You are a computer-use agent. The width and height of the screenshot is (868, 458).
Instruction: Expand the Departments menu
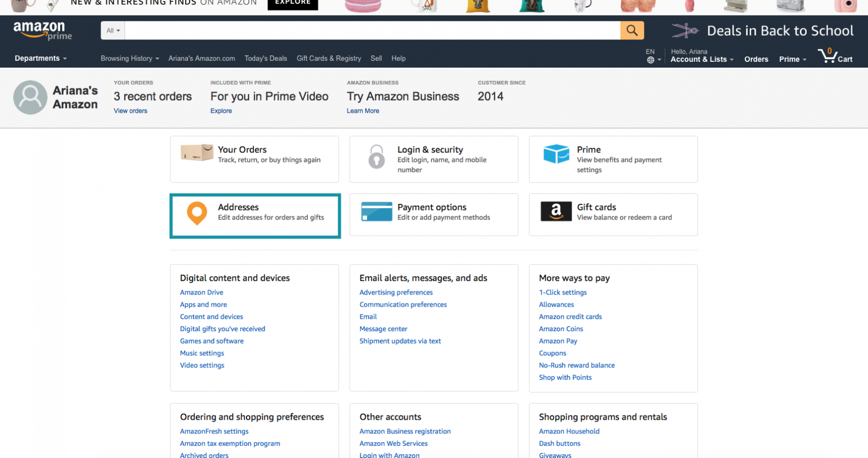(x=41, y=59)
